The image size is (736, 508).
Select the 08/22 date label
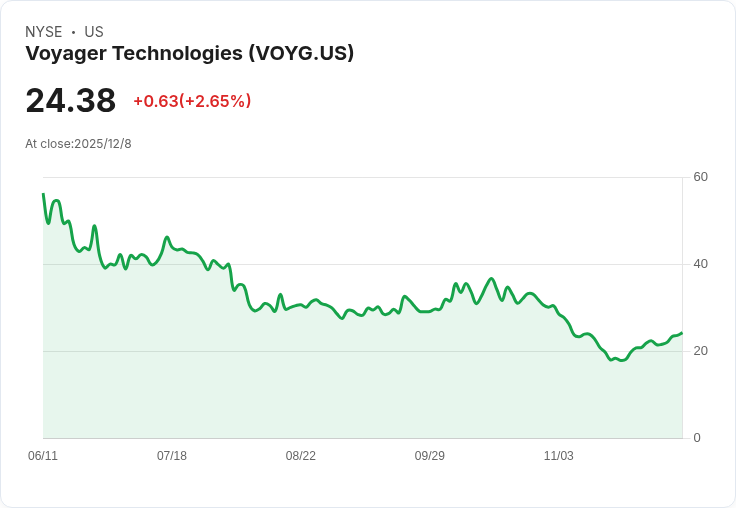[x=300, y=456]
